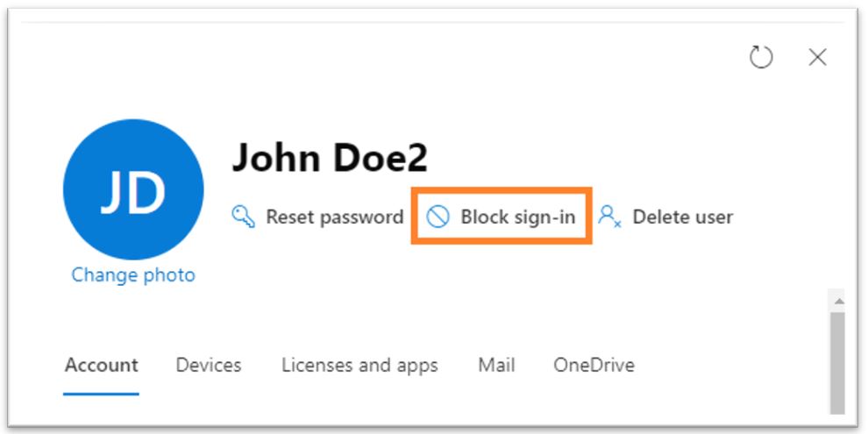868x434 pixels.
Task: Open the OneDrive tab
Action: tap(594, 366)
